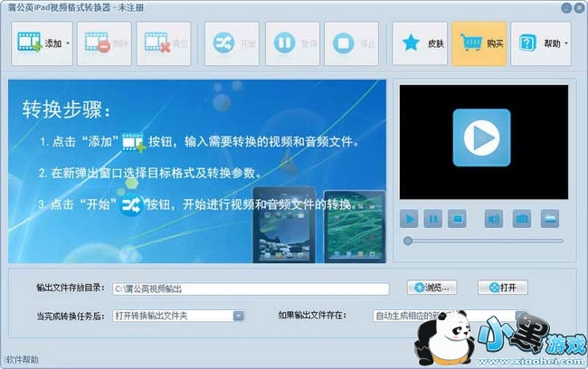588x369 pixels.
Task: Click the preview playback seek slider handle
Action: click(x=408, y=241)
